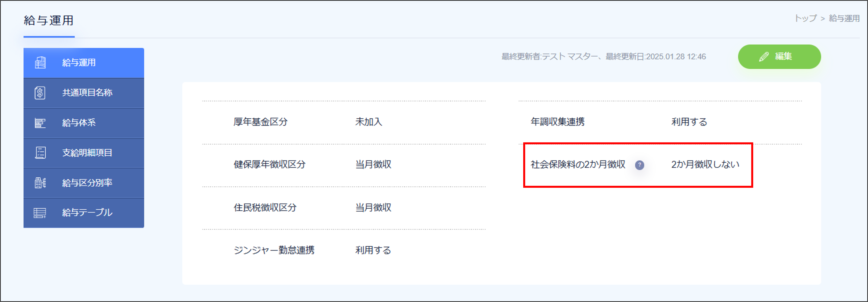Click the 2か月徴収しない value
This screenshot has height=302, width=868.
(705, 164)
